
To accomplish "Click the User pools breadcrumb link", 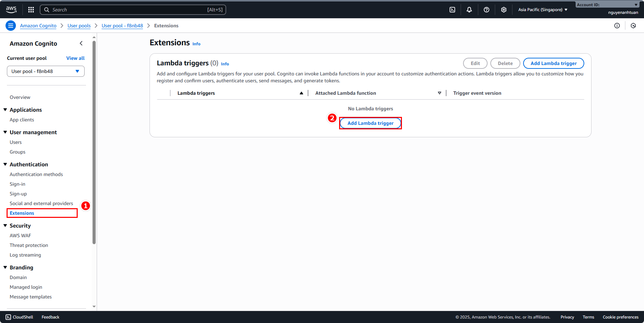I will click(x=79, y=26).
